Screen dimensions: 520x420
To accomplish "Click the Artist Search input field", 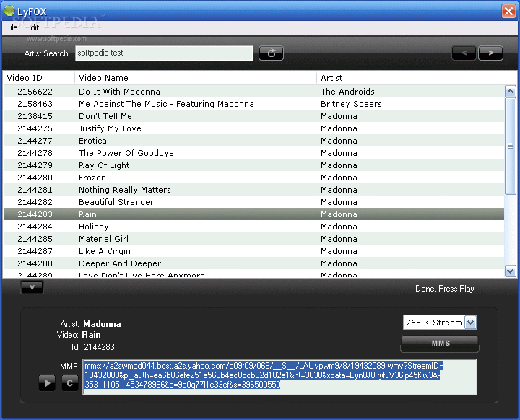I will point(164,53).
